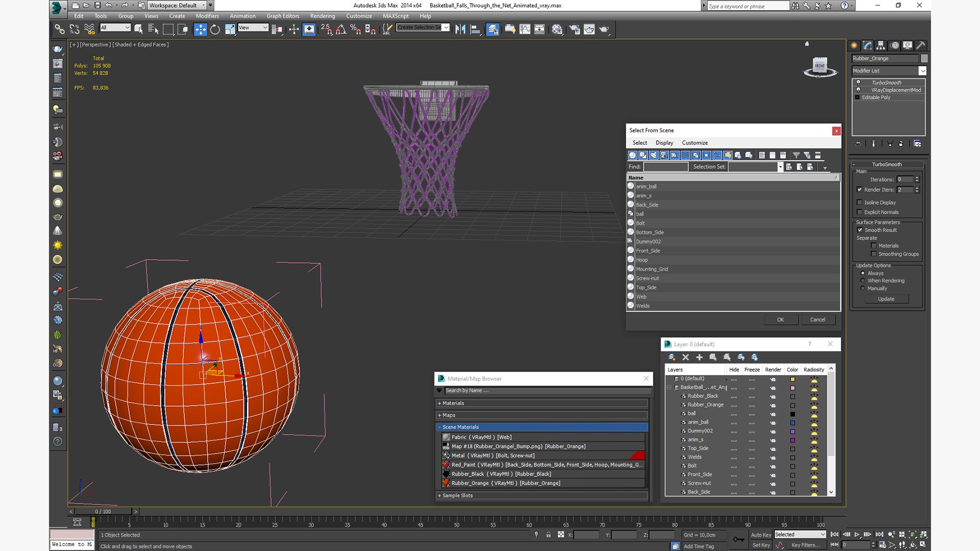
Task: Click Cancel in Select From Scene dialog
Action: pyautogui.click(x=817, y=319)
